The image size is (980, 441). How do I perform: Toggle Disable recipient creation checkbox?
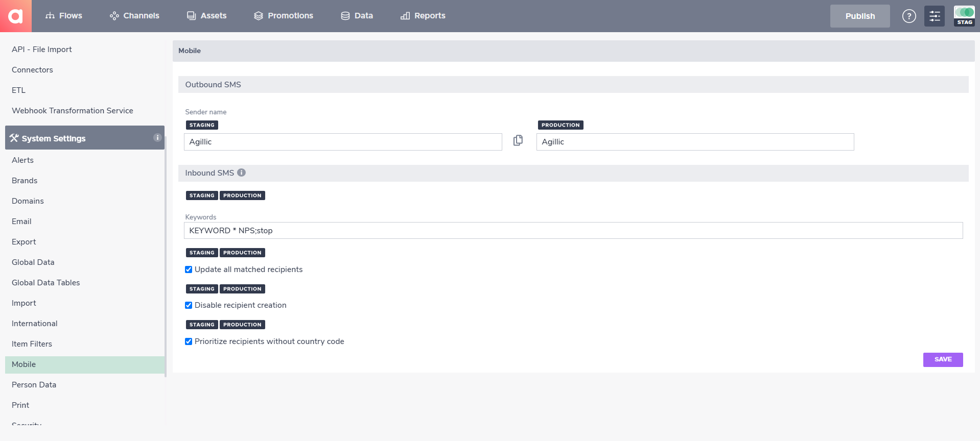[x=189, y=305]
